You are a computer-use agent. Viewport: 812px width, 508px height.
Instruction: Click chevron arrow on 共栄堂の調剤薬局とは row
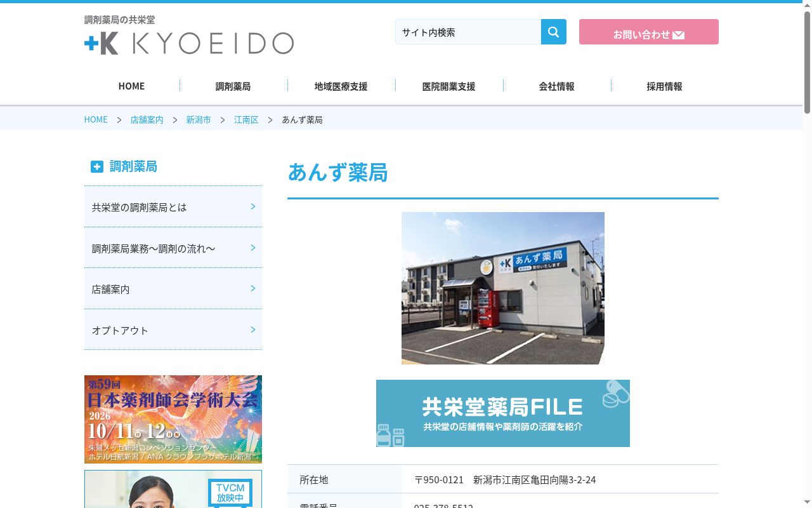point(253,206)
